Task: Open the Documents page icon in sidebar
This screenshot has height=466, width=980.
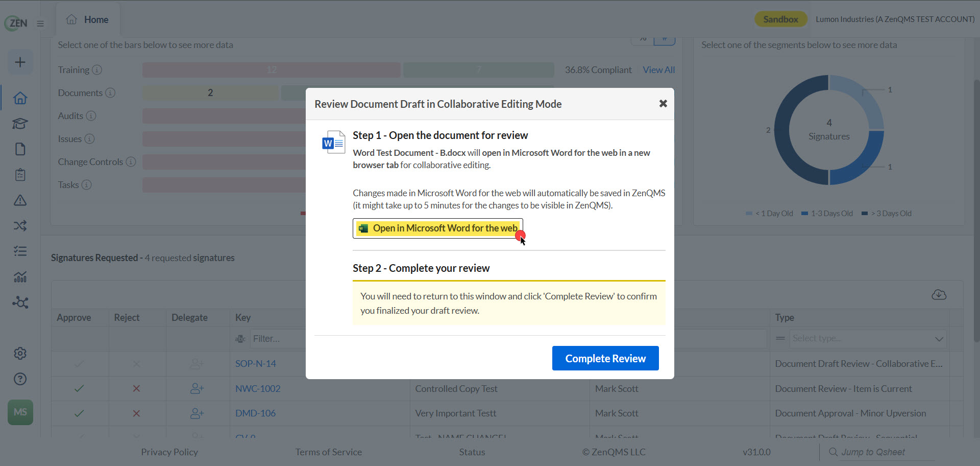Action: coord(20,149)
